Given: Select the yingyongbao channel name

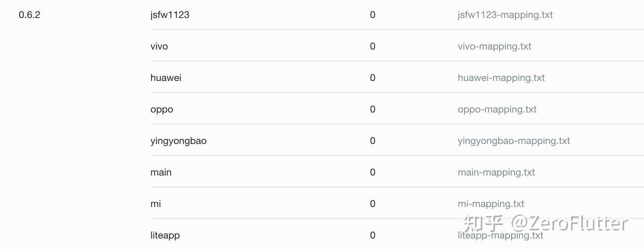Looking at the screenshot, I should 178,141.
